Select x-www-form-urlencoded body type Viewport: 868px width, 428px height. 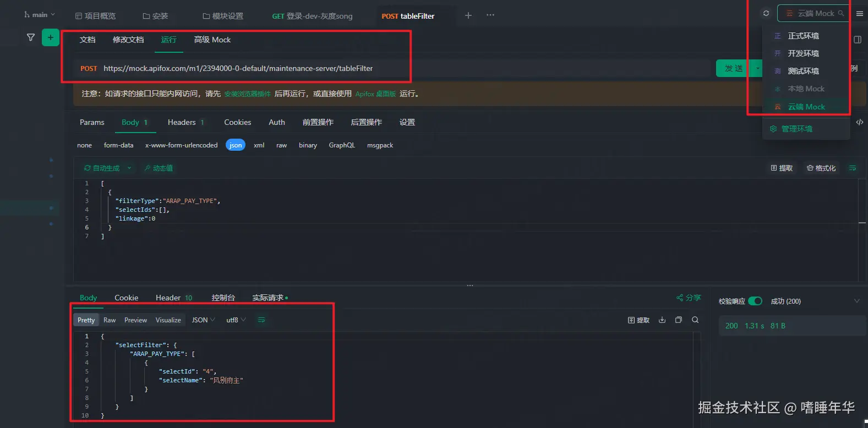pos(182,145)
